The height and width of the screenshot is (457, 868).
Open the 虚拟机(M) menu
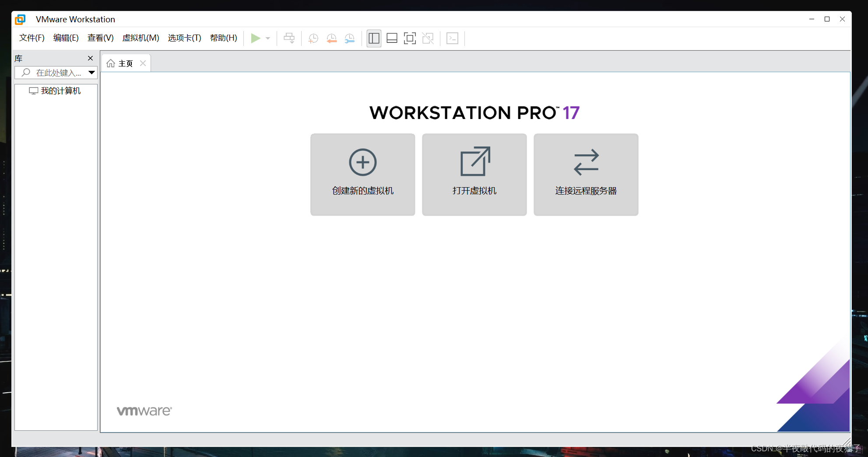pos(141,38)
